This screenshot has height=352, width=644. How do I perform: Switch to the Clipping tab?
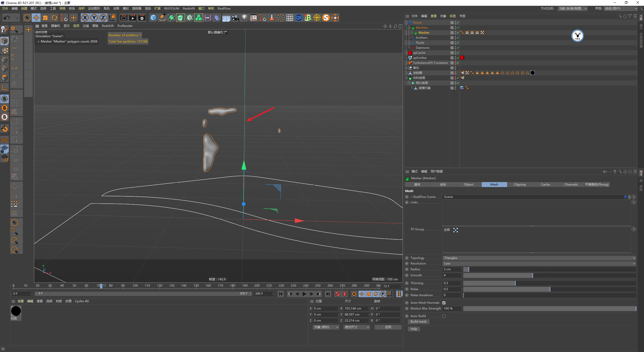[519, 185]
